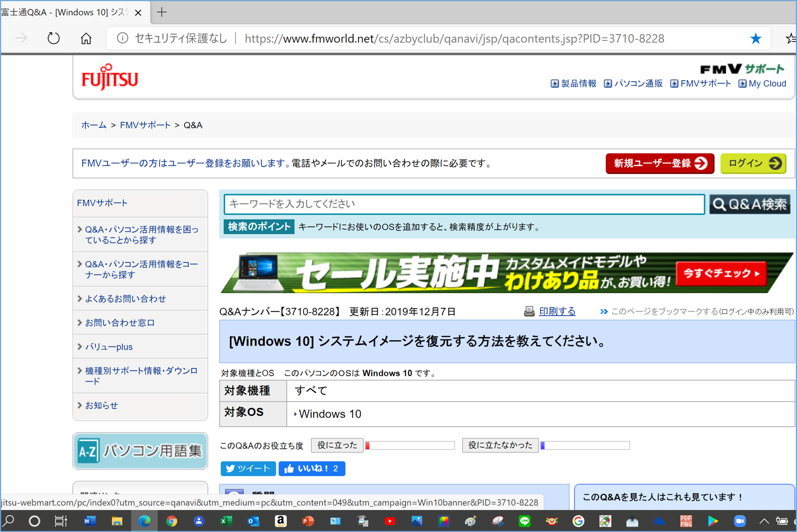The height and width of the screenshot is (532, 797).
Task: Open よくあるお問い合わせ sidebar item
Action: point(141,299)
